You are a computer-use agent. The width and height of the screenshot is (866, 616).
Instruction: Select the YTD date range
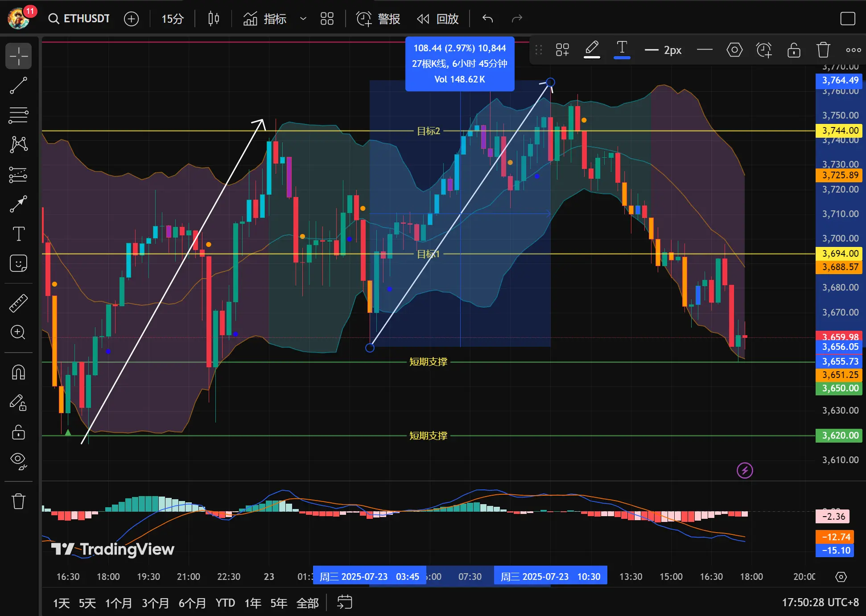click(x=225, y=603)
